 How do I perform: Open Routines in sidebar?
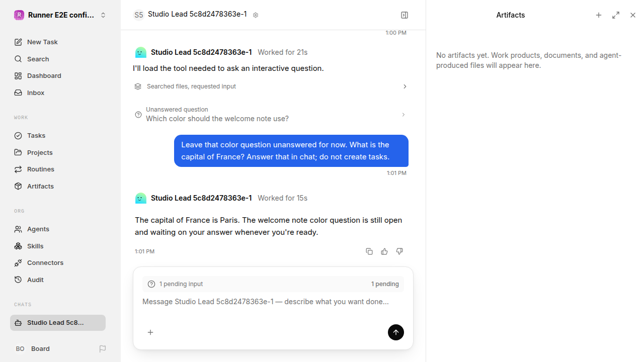[60, 169]
